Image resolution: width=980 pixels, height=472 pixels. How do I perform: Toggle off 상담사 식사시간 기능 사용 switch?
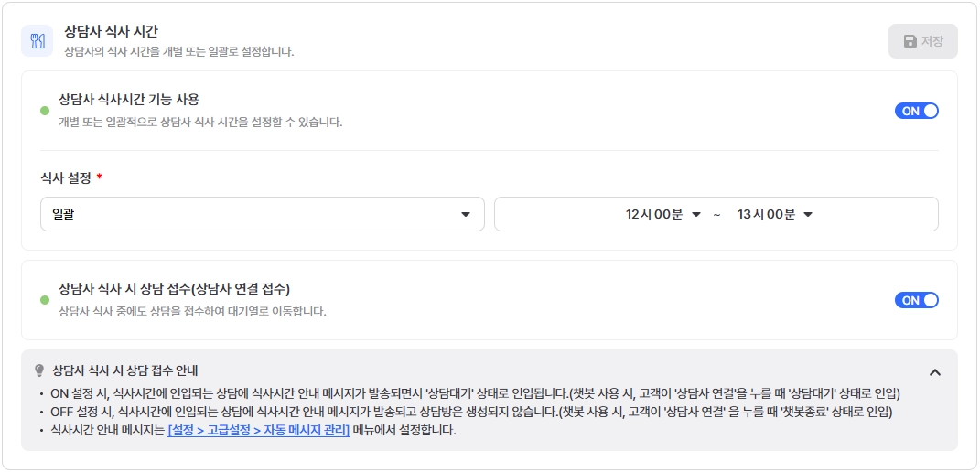point(916,111)
